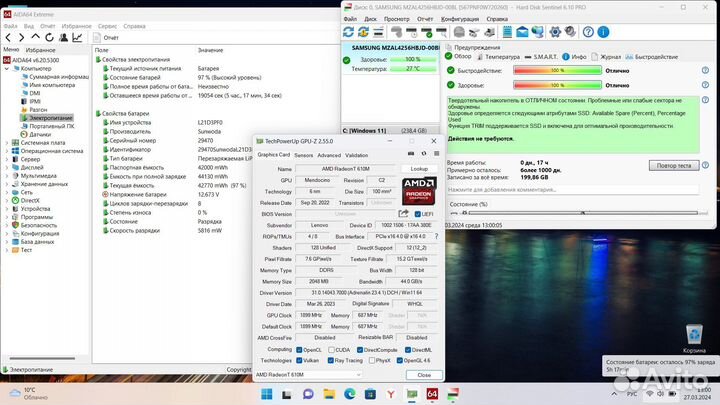The height and width of the screenshot is (405, 720).
Task: Open GPU selection dropdown AMD RadeonT 610M
Action: (x=309, y=375)
